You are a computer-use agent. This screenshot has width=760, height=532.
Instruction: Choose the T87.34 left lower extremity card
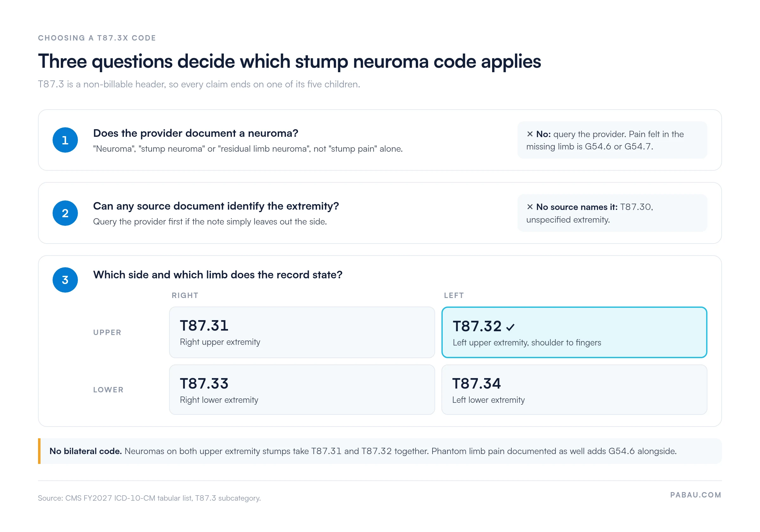coord(574,389)
